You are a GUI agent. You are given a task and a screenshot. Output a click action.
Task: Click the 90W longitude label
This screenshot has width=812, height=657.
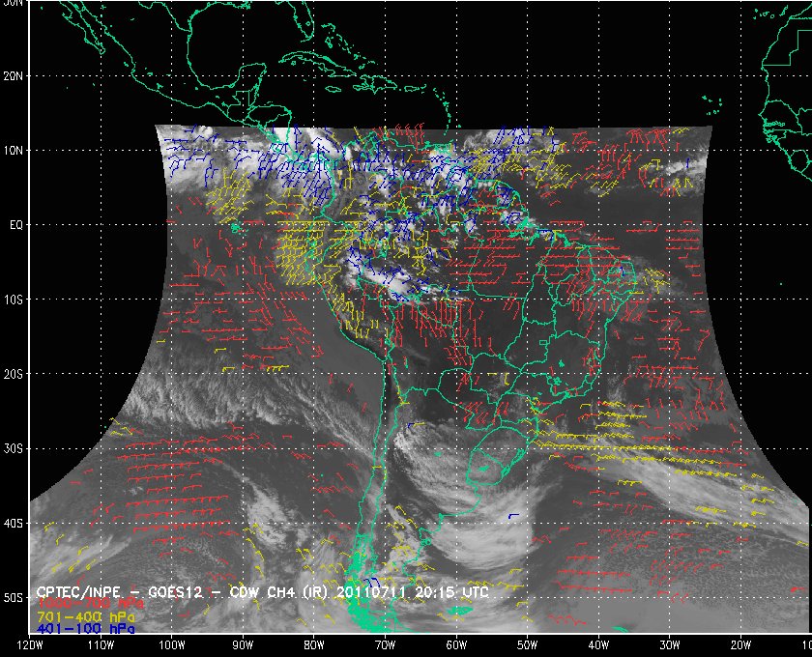pyautogui.click(x=243, y=645)
